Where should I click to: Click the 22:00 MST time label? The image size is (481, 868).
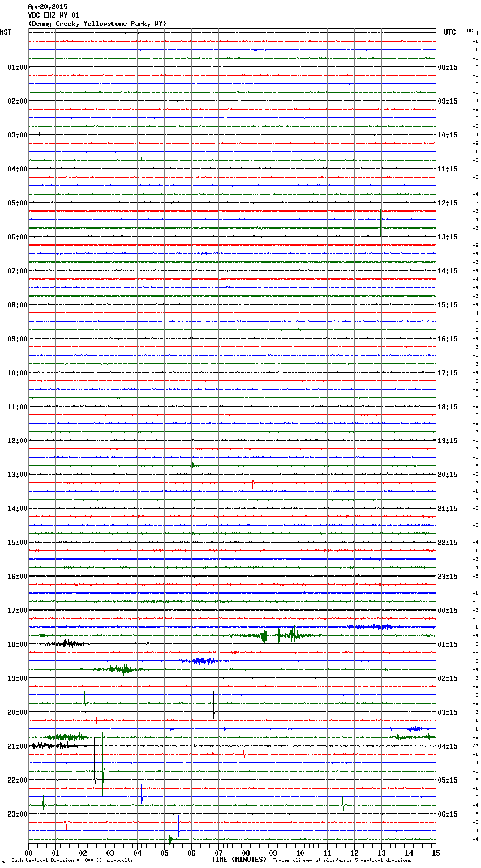(x=18, y=780)
